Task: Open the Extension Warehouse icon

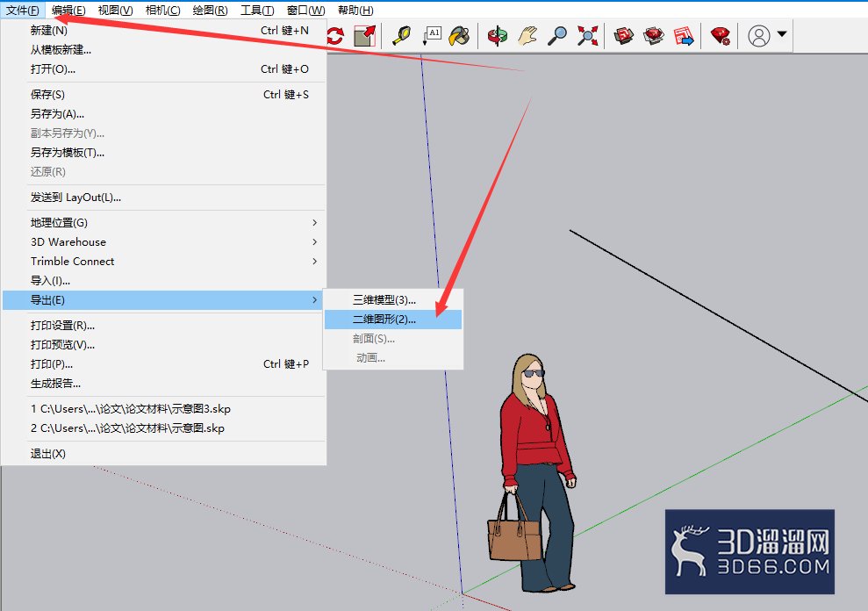Action: pyautogui.click(x=654, y=35)
